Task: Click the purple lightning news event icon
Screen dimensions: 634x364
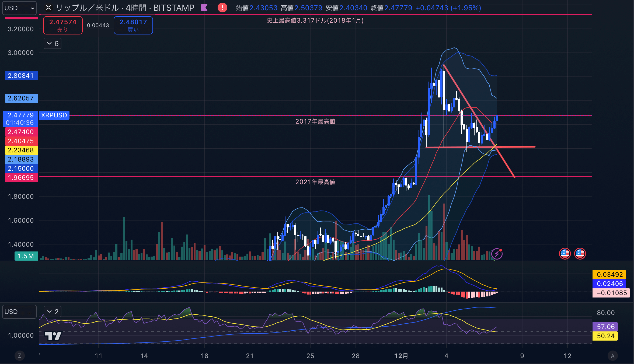Action: click(497, 254)
